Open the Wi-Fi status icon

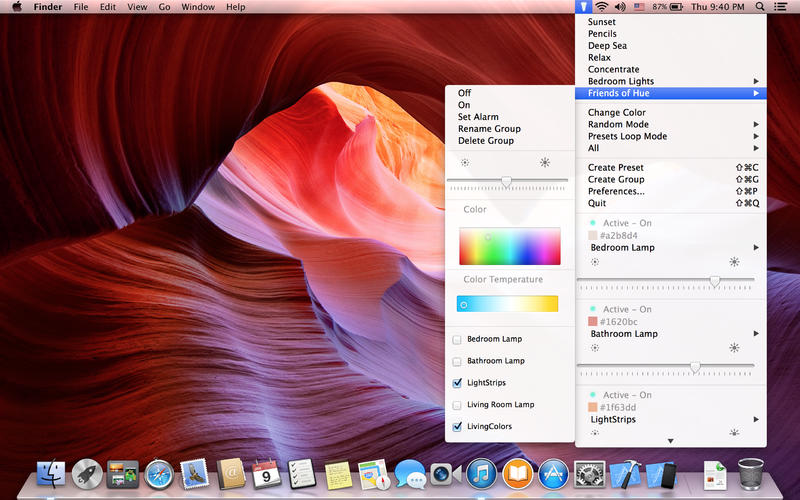(602, 7)
